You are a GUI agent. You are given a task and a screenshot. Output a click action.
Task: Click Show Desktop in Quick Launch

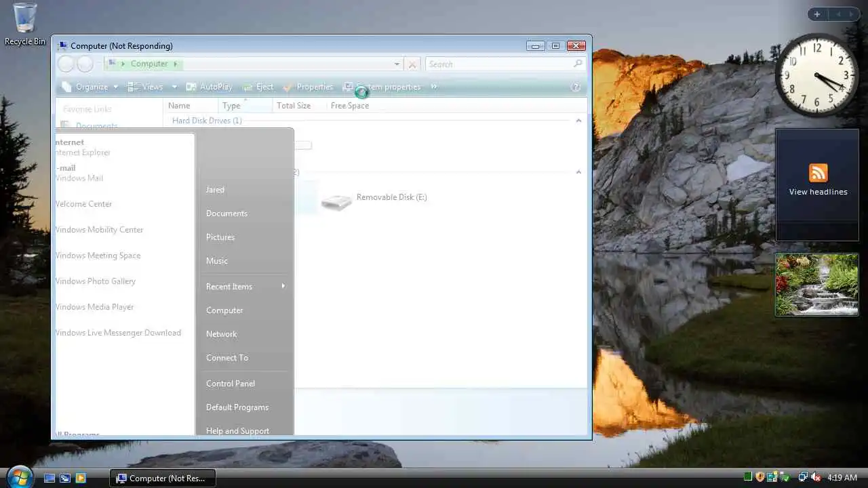50,478
